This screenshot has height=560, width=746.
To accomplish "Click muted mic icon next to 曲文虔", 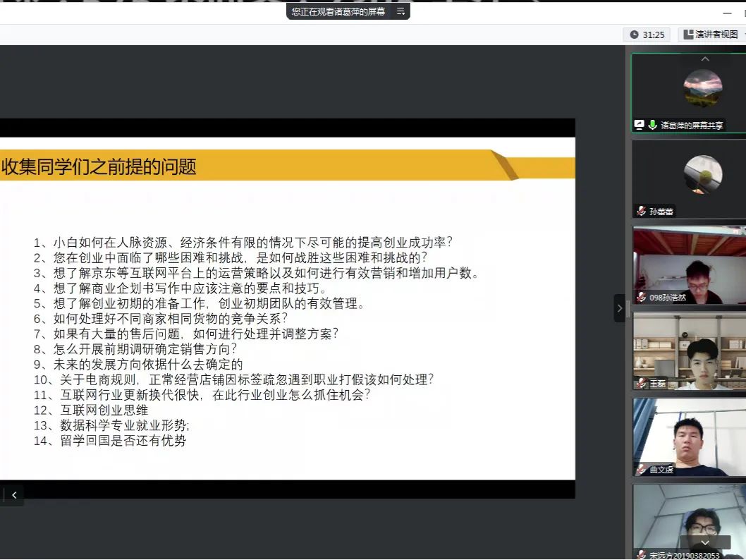I will point(641,469).
